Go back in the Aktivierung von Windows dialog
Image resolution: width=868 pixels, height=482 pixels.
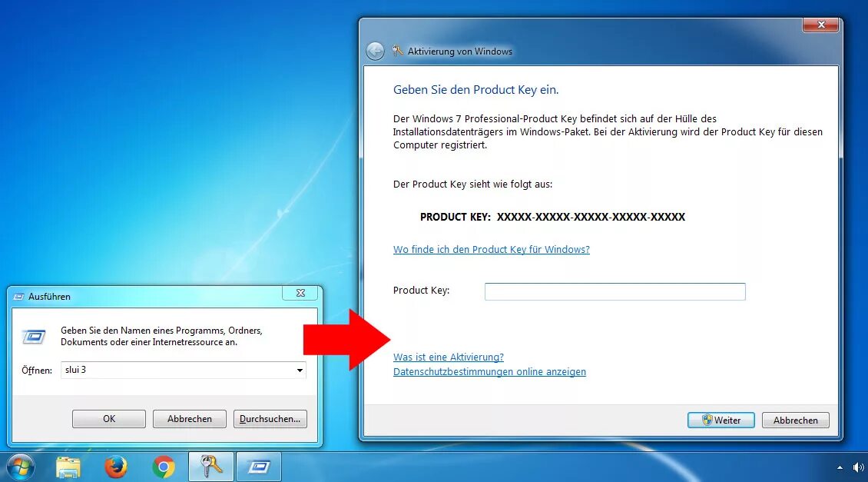375,52
